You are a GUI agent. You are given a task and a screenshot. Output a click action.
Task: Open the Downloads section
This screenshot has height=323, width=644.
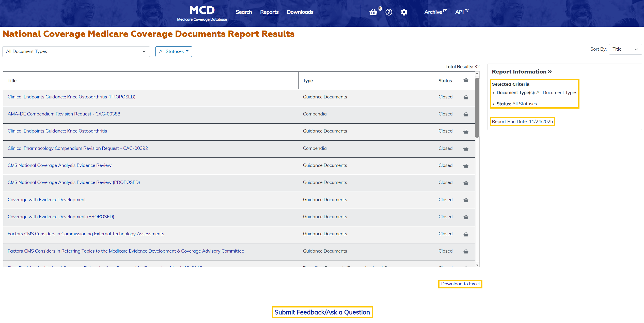click(x=300, y=12)
